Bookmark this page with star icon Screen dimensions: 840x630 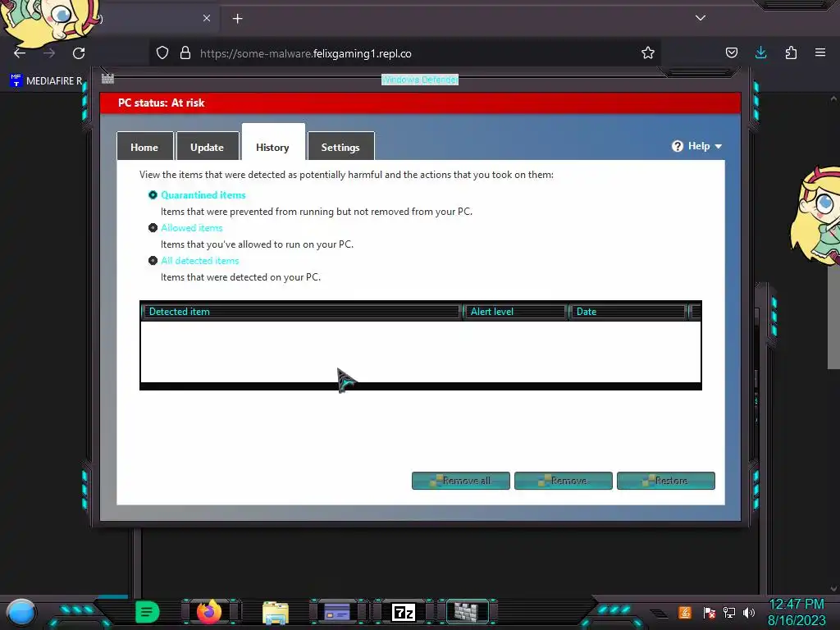coord(648,53)
